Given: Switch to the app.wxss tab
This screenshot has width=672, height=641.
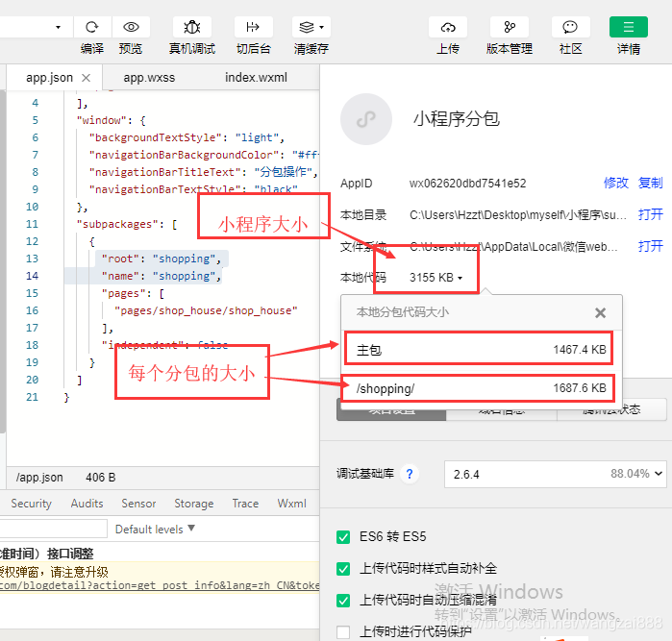Looking at the screenshot, I should [149, 78].
